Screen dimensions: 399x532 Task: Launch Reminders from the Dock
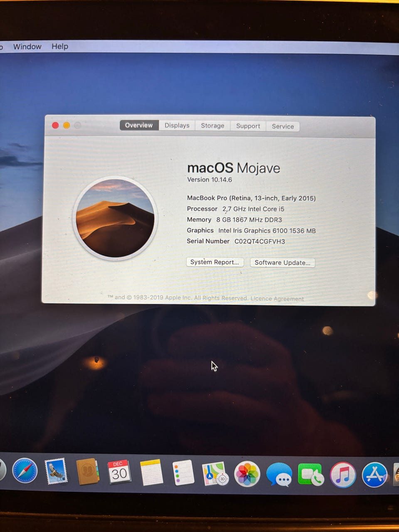pyautogui.click(x=183, y=473)
